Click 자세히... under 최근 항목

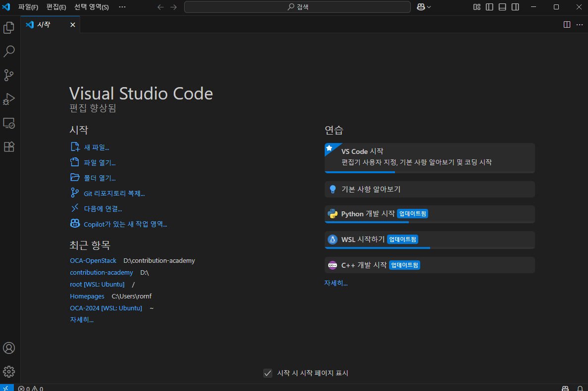click(82, 320)
